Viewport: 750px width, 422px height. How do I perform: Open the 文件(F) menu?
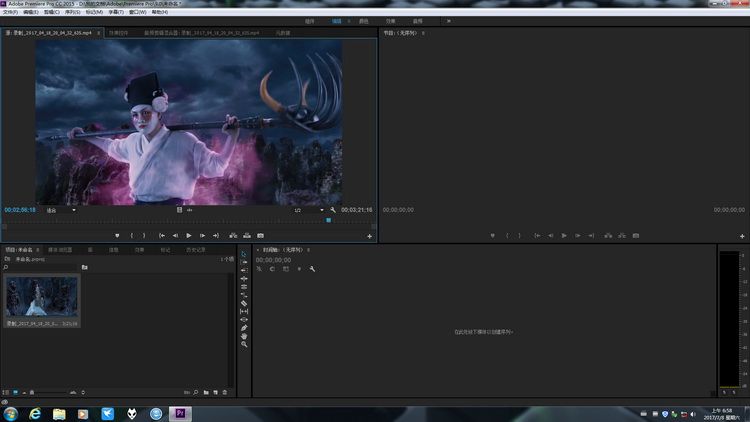(10, 12)
